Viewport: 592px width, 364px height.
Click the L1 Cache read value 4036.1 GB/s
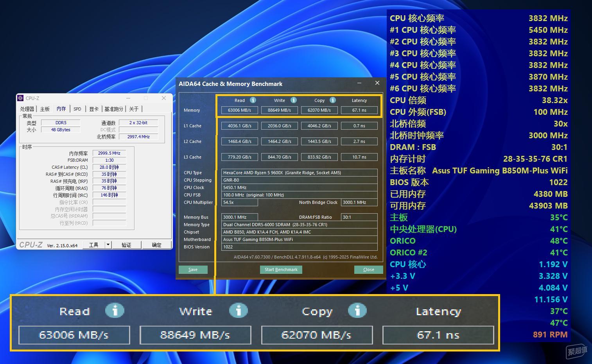(x=240, y=126)
